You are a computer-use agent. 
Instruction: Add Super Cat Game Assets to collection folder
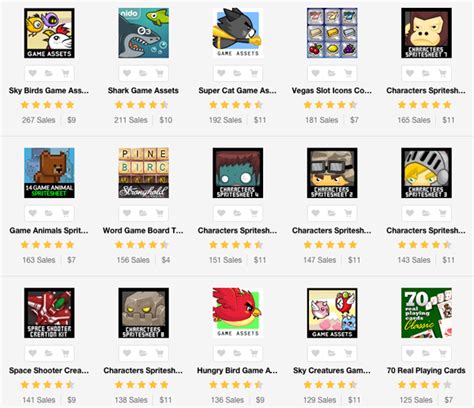click(x=237, y=73)
